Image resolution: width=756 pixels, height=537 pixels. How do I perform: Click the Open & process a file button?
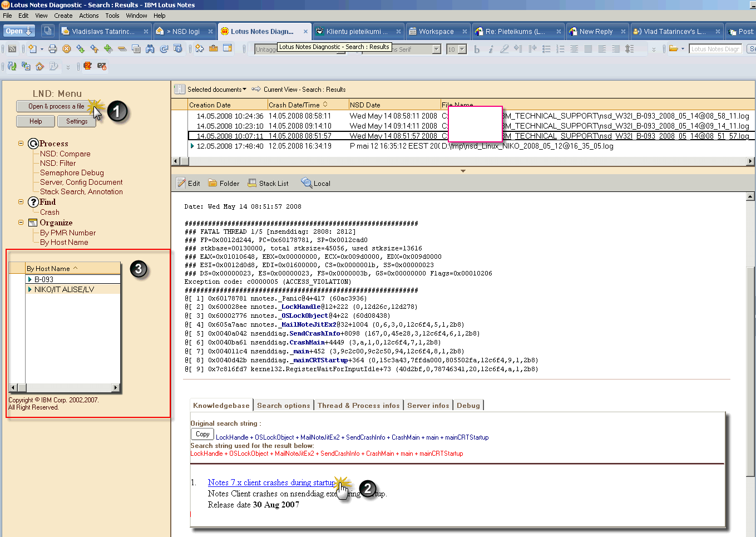(x=56, y=106)
